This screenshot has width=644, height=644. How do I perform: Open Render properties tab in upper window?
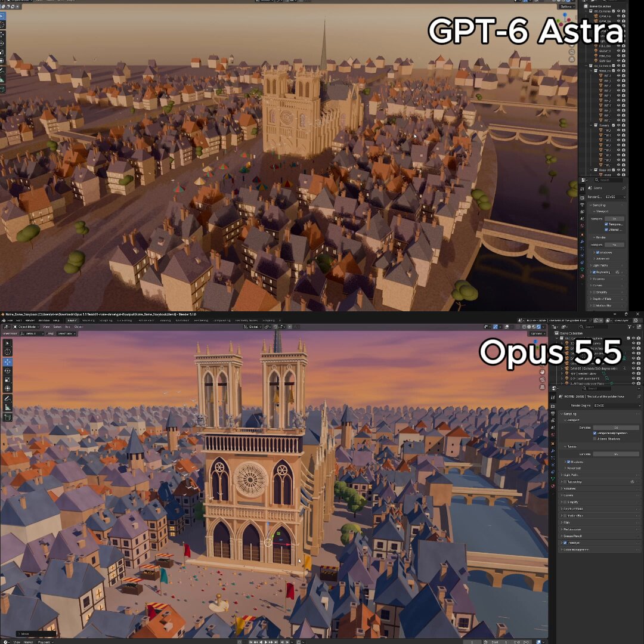coord(582,197)
